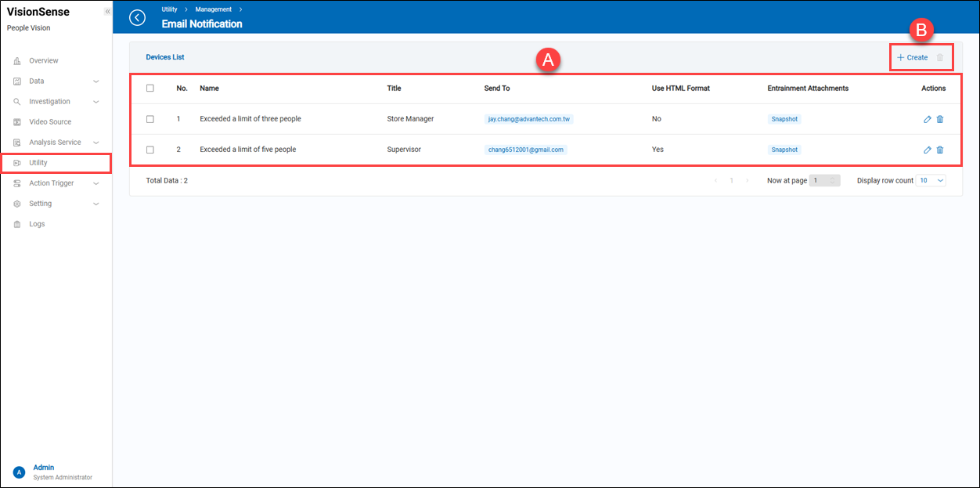
Task: Select the checkbox for row 2
Action: [150, 150]
